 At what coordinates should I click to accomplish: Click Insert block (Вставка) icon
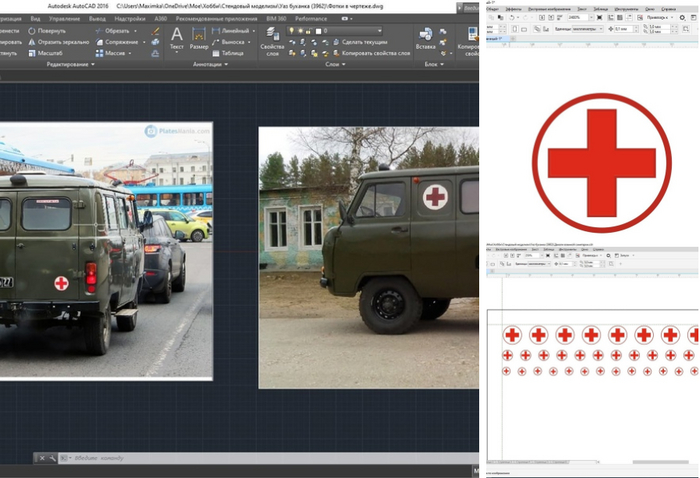pos(425,38)
